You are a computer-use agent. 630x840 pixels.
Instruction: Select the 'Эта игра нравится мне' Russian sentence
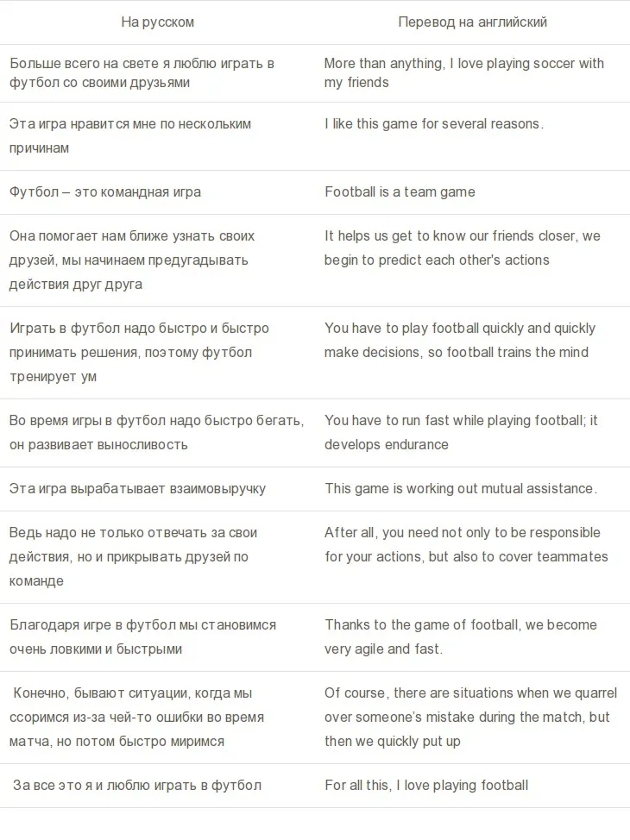(x=130, y=135)
